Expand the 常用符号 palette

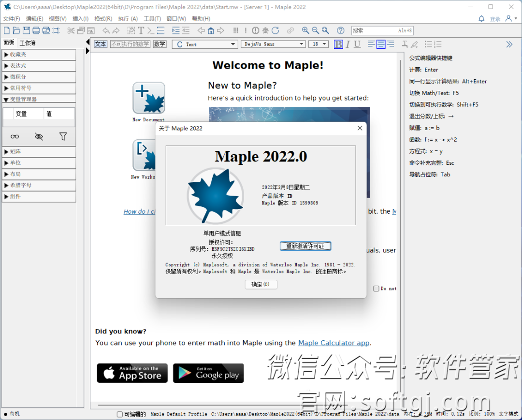[x=39, y=88]
